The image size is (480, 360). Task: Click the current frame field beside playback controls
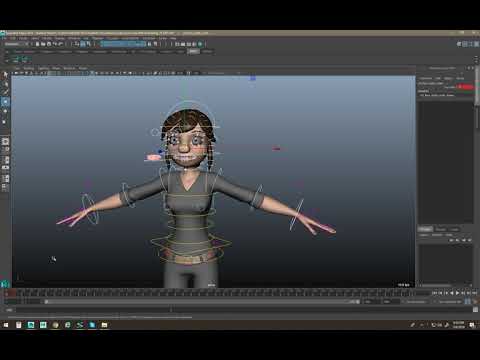[x=423, y=293]
